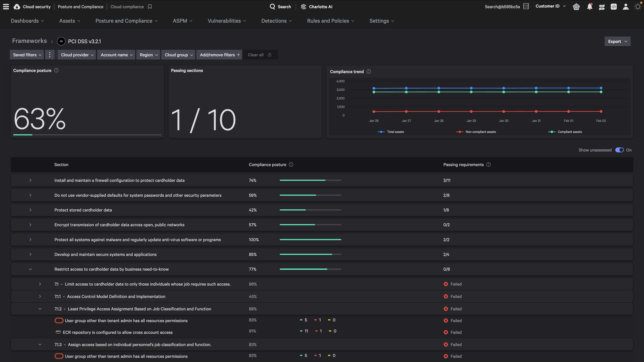Click the 100% malware section progress bar
Screen dimensions: 644x362
click(310, 240)
